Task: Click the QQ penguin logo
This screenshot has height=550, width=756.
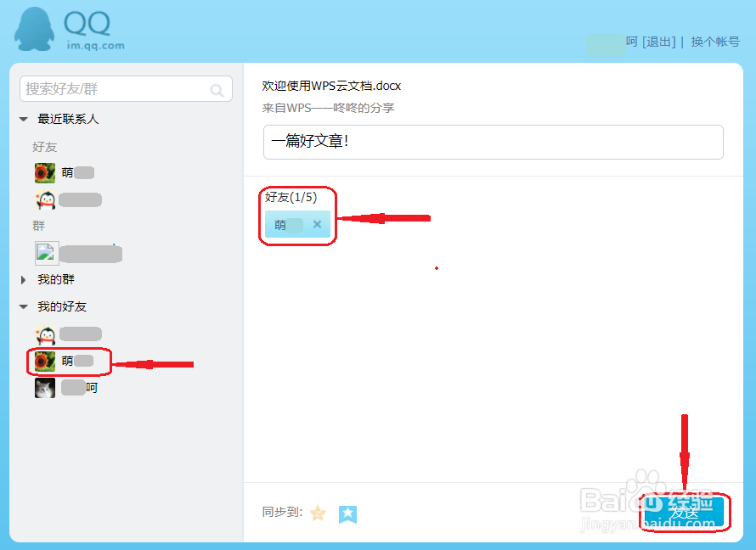Action: 34,29
